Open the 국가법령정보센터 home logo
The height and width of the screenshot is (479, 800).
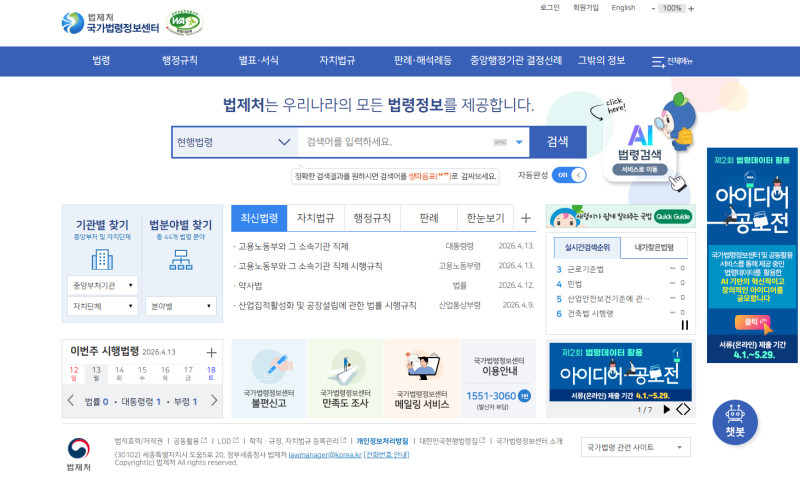click(x=110, y=23)
